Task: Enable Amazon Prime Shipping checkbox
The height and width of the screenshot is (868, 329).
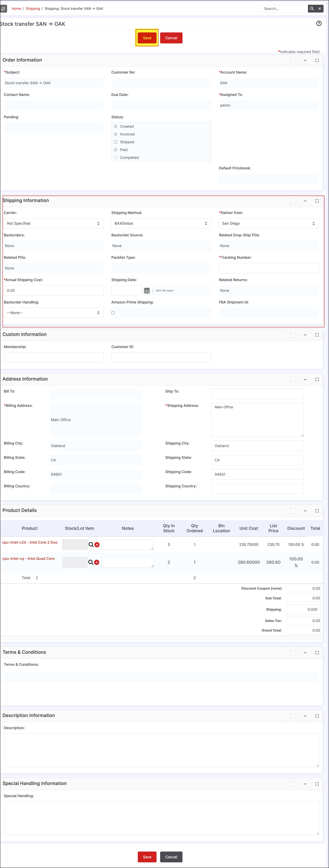Action: tap(113, 313)
